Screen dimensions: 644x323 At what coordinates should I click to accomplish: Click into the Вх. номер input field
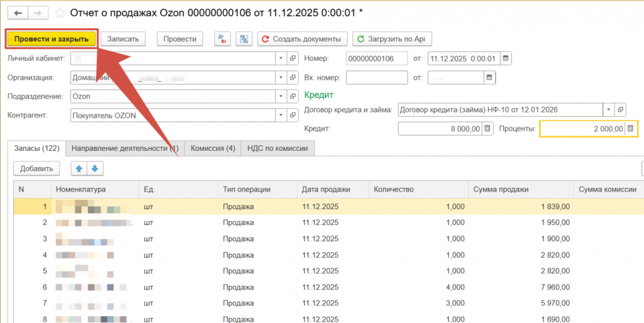point(376,78)
